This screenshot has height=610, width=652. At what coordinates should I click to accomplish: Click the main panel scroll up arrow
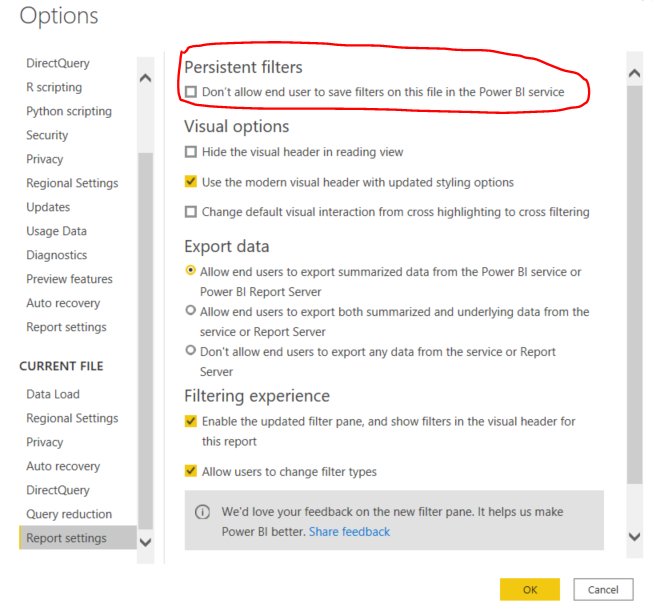point(634,74)
